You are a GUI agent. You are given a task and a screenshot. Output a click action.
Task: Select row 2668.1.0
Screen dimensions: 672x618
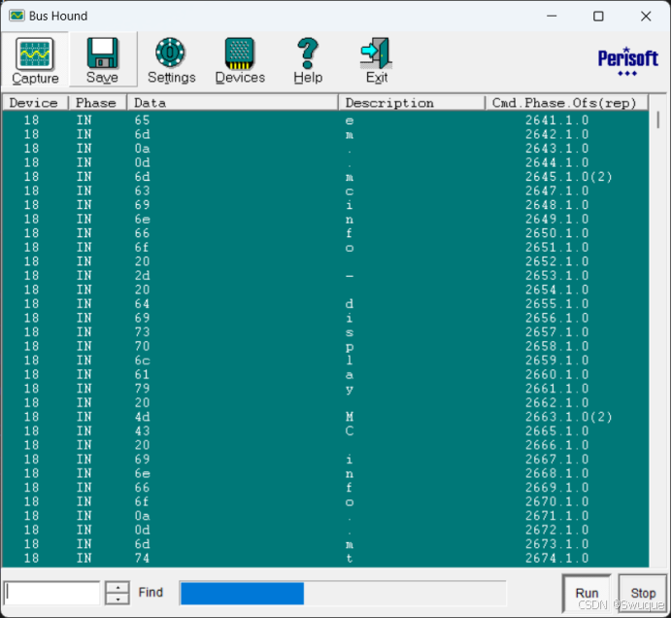tap(325, 473)
